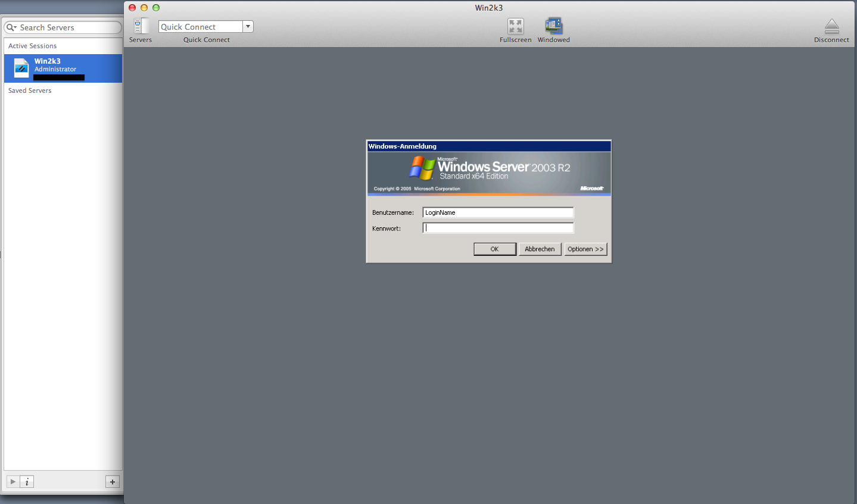Select the Win2k3 active session
857x504 pixels.
point(63,68)
